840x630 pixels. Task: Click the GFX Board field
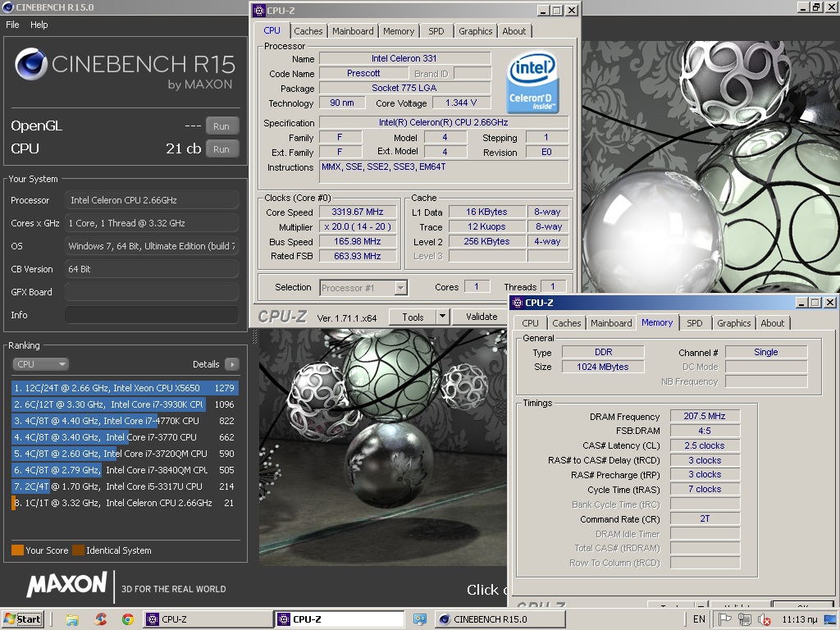pyautogui.click(x=152, y=292)
